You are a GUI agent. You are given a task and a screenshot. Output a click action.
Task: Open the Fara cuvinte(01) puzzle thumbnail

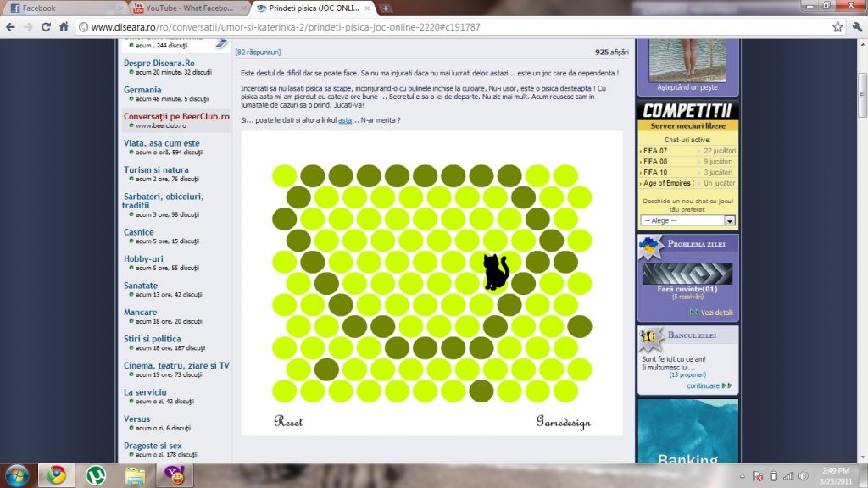[687, 274]
